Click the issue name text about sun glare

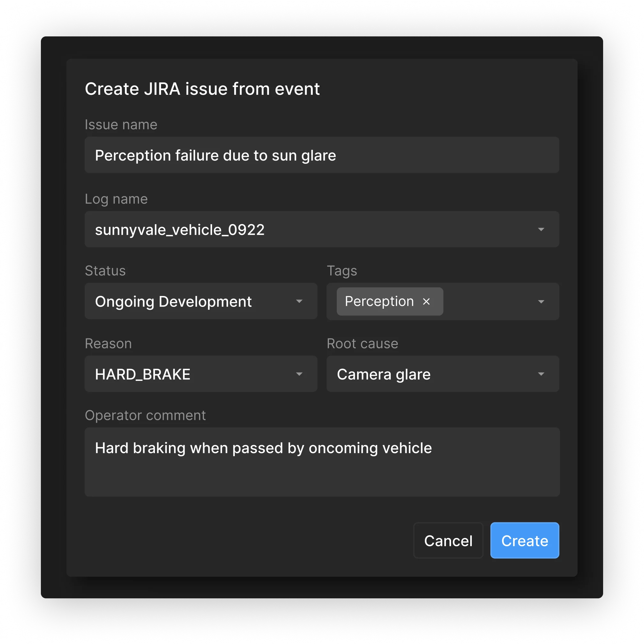[216, 155]
